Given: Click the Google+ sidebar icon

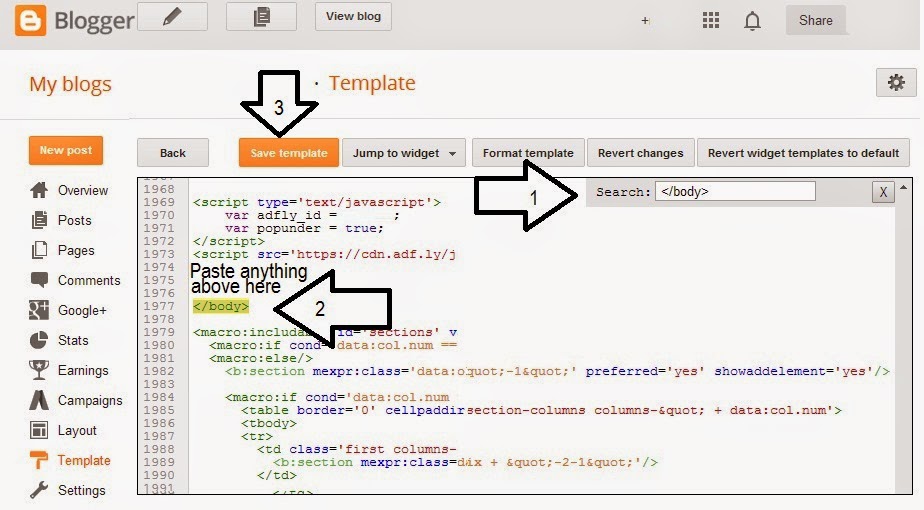Looking at the screenshot, I should pyautogui.click(x=39, y=310).
